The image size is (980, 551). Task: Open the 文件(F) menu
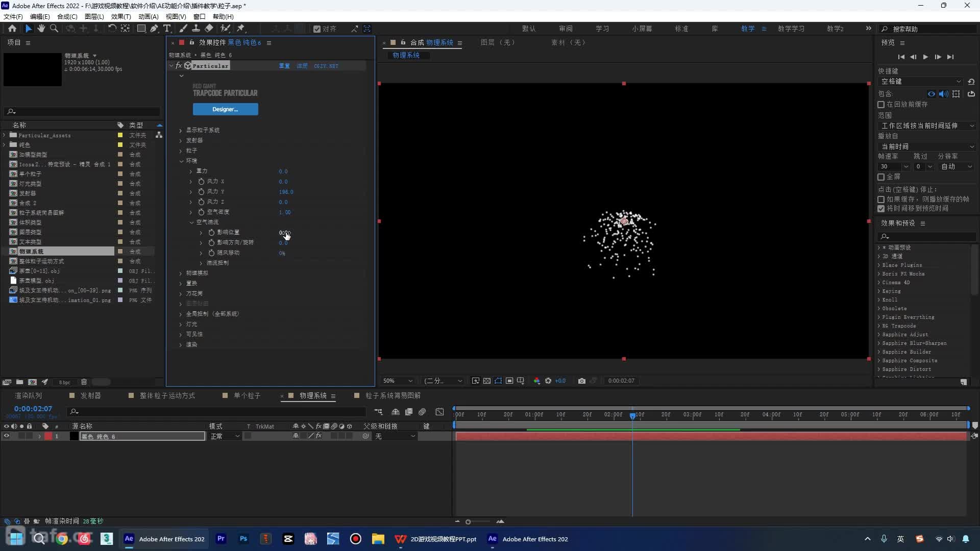[x=13, y=16]
